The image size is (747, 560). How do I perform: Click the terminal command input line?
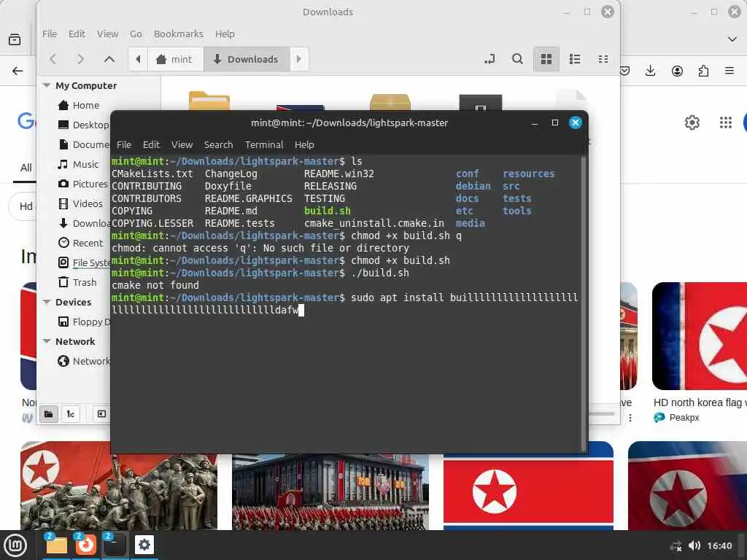click(x=345, y=304)
